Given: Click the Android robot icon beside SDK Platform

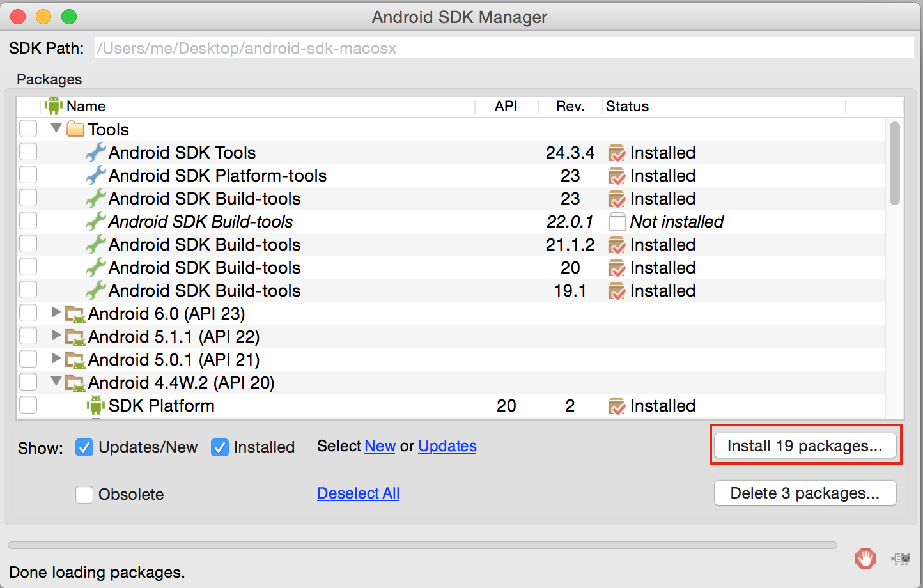Looking at the screenshot, I should click(x=96, y=405).
